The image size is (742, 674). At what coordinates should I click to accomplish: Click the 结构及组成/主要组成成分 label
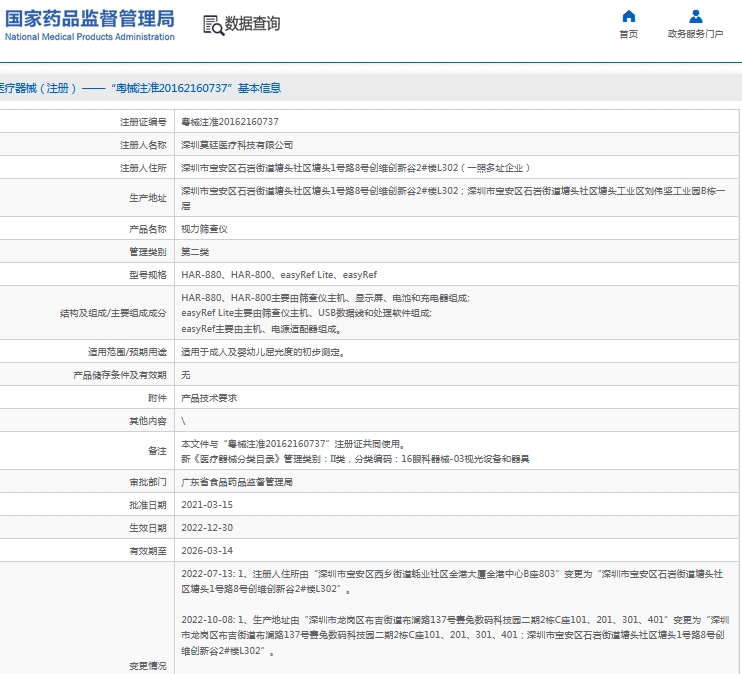point(113,313)
